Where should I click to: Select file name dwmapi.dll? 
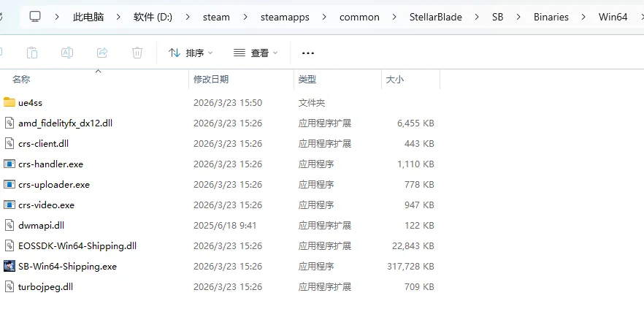click(41, 226)
